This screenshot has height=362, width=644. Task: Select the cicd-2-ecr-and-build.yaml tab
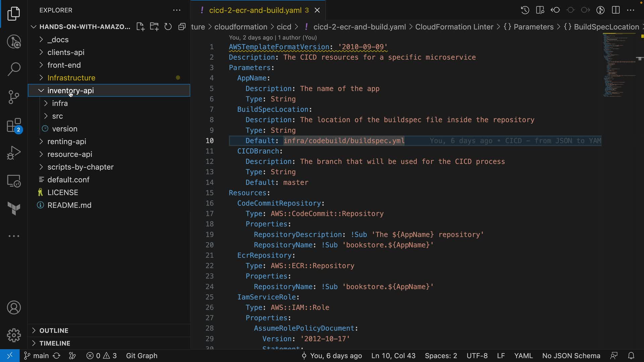tap(255, 10)
